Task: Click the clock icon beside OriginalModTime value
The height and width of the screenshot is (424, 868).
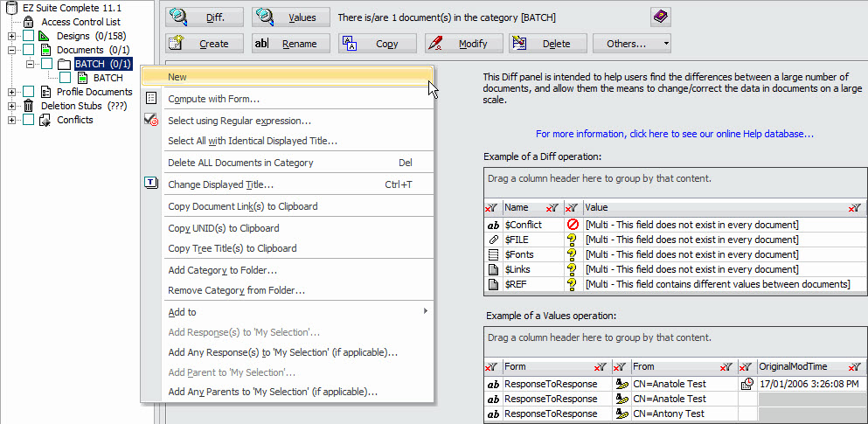Action: [x=747, y=384]
